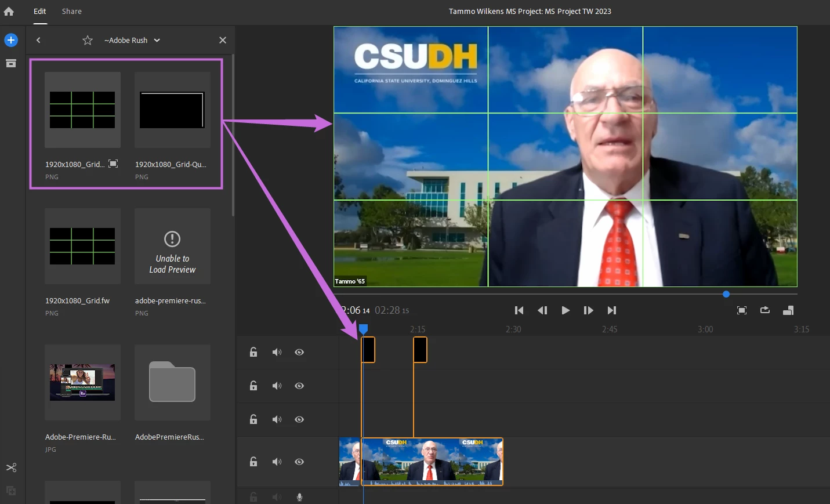Play the video preview
This screenshot has width=830, height=504.
pos(566,310)
